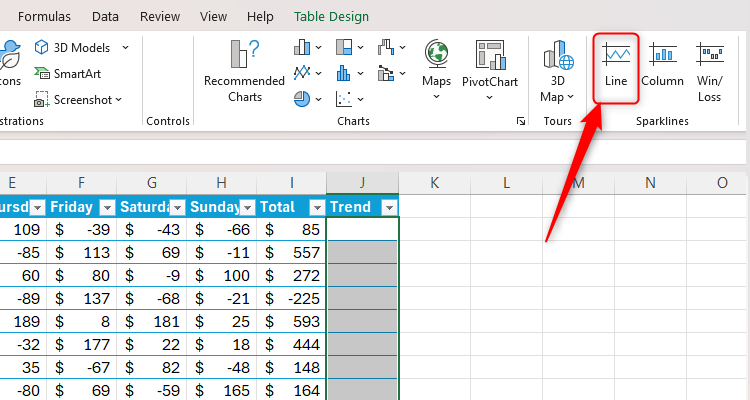Take a Screenshot clip
Image resolution: width=750 pixels, height=400 pixels.
[73, 100]
